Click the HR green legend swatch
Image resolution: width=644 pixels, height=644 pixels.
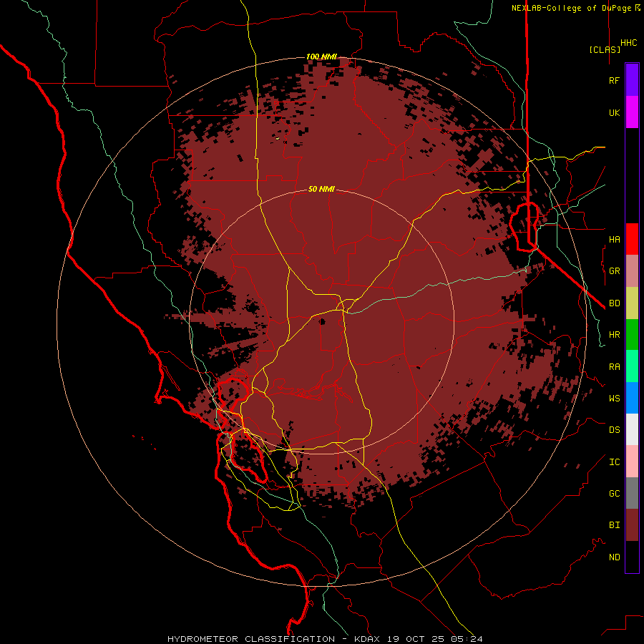[x=632, y=335]
